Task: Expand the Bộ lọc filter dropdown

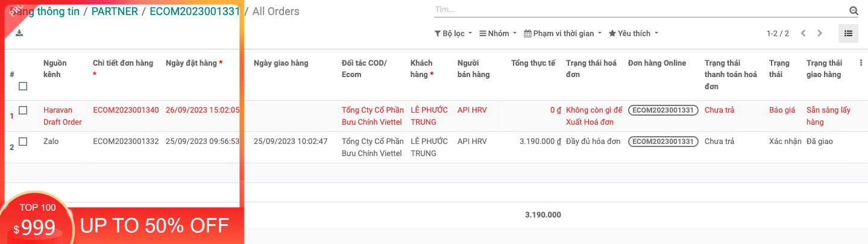Action: click(x=453, y=33)
